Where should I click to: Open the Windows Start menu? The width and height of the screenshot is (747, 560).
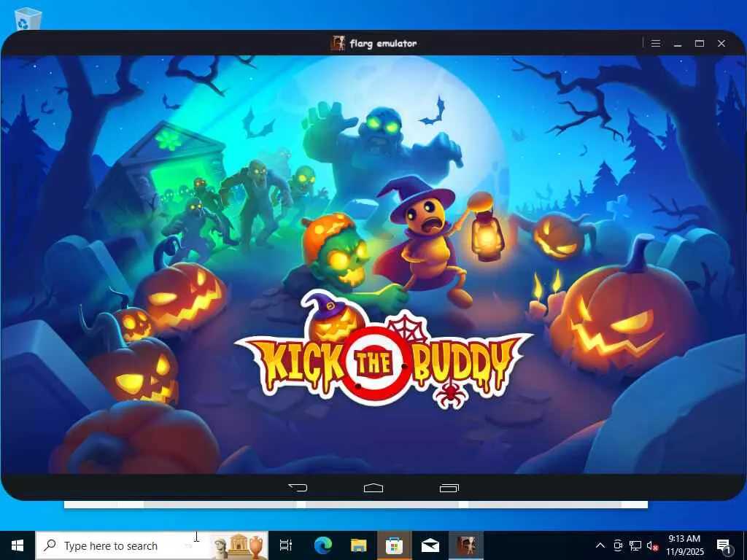[x=18, y=545]
